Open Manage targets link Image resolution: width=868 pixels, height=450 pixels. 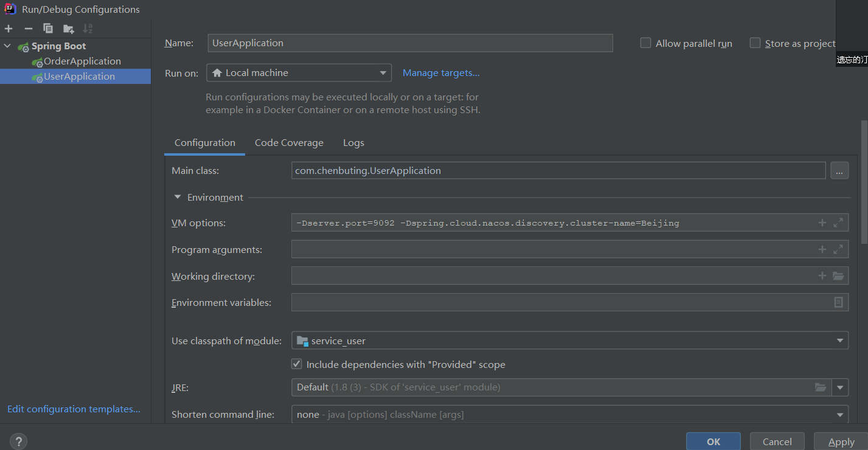tap(441, 73)
